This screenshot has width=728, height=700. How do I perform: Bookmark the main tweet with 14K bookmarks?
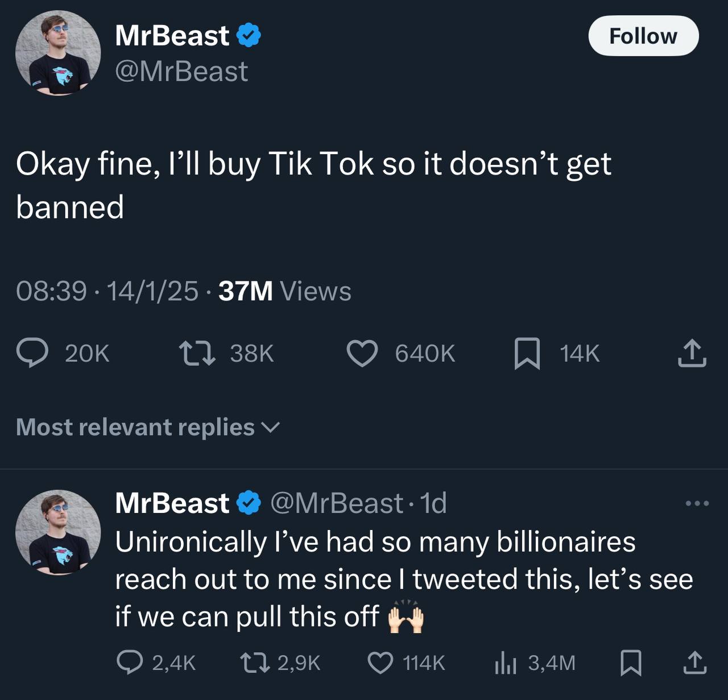527,353
